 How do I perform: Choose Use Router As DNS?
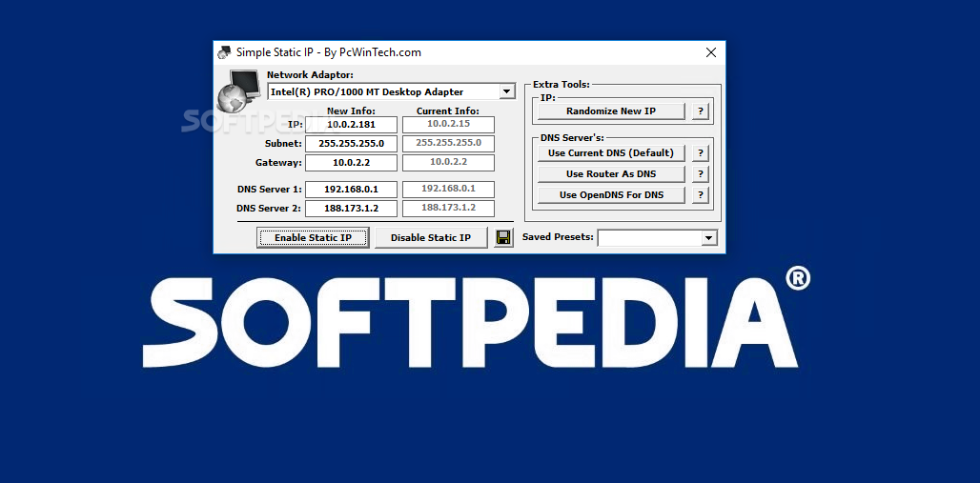click(x=611, y=173)
